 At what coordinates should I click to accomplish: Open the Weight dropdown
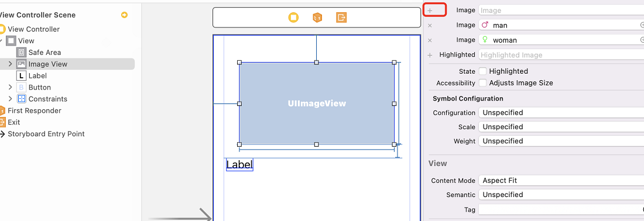point(561,141)
